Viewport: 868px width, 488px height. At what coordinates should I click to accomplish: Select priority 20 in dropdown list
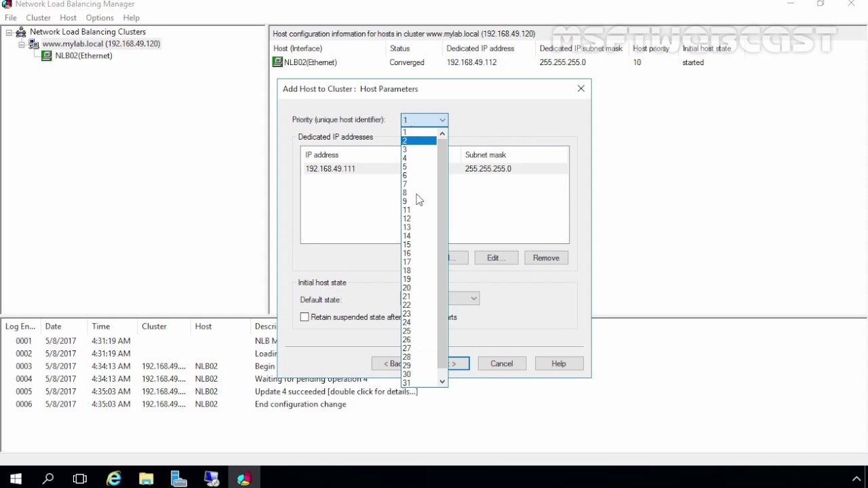[419, 288]
